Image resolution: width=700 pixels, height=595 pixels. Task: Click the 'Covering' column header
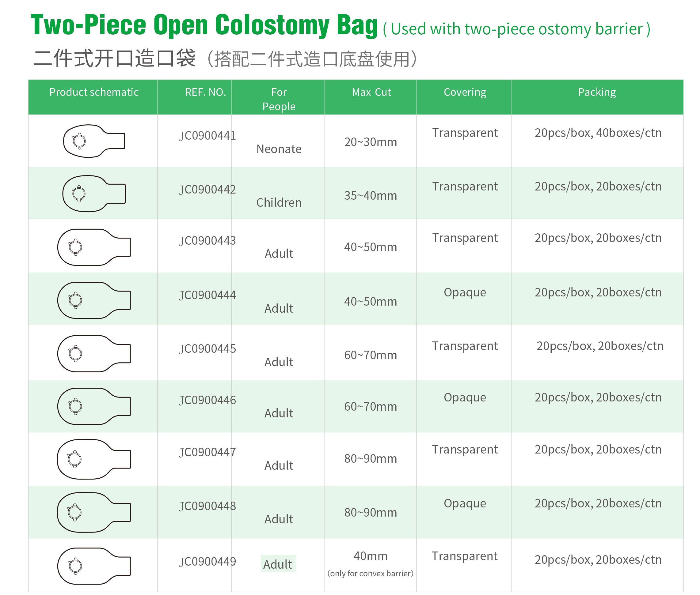point(465,92)
